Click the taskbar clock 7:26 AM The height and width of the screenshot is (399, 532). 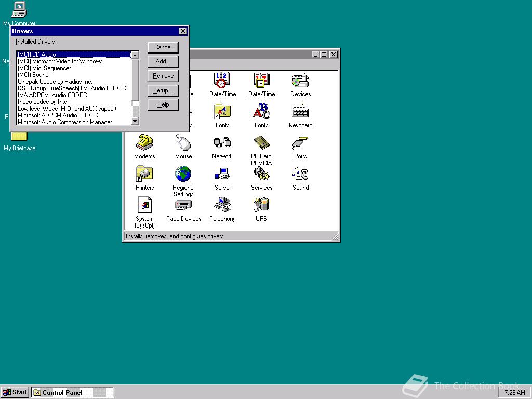(514, 393)
